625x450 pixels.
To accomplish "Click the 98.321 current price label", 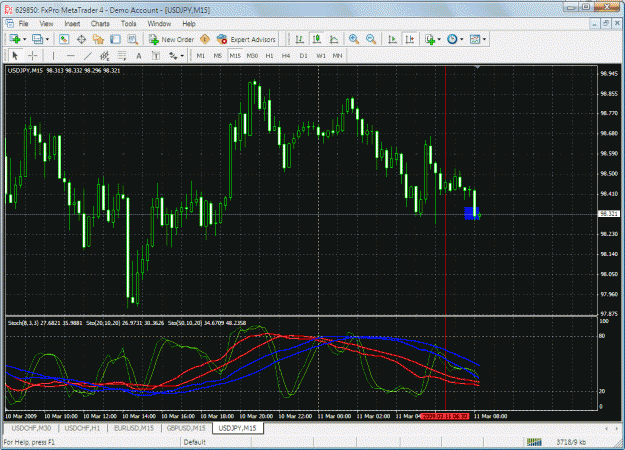I will pos(609,214).
